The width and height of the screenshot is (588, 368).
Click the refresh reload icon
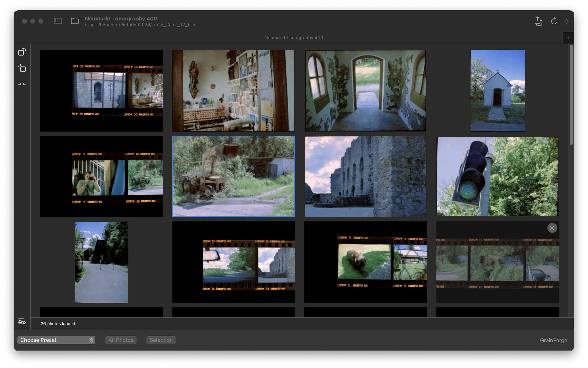pos(554,21)
